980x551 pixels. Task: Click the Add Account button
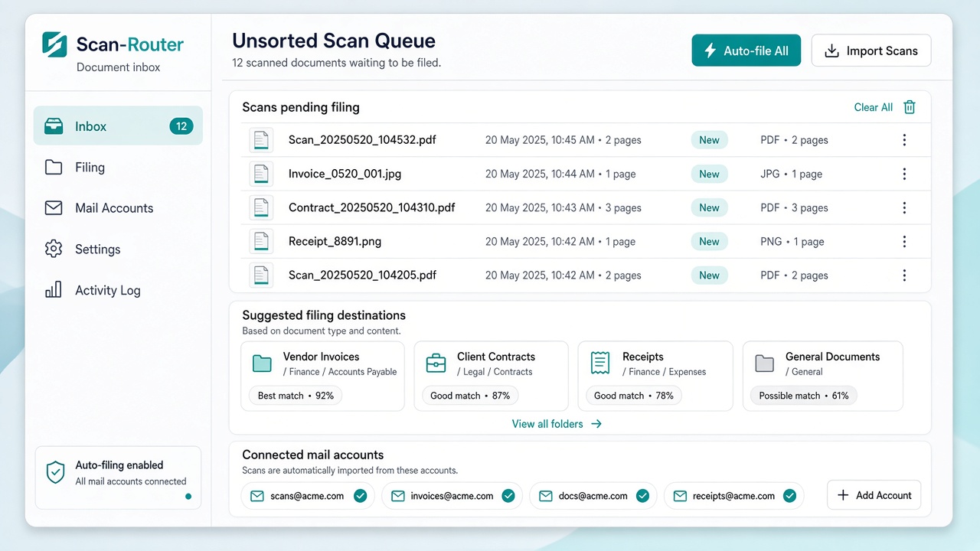874,495
